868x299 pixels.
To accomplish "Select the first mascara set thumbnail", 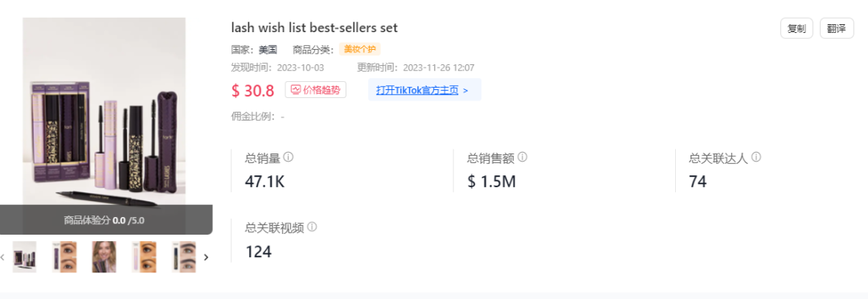I will (x=24, y=257).
